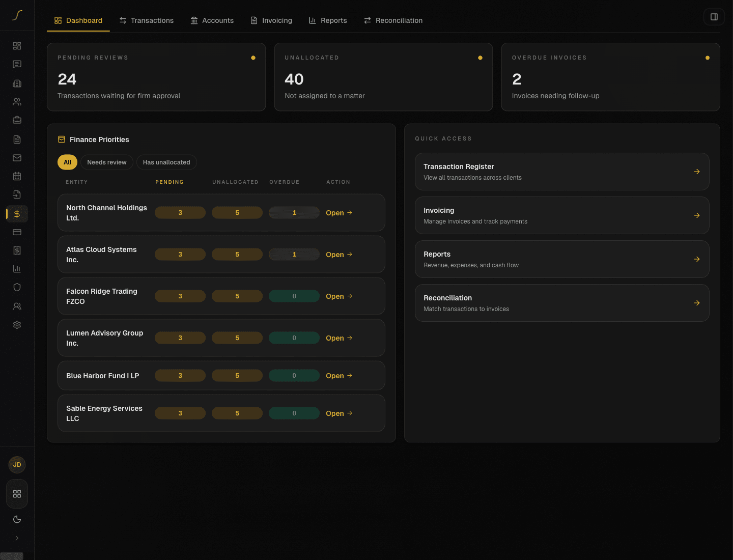Select the Sable Energy Services LLC entity name

pyautogui.click(x=104, y=413)
